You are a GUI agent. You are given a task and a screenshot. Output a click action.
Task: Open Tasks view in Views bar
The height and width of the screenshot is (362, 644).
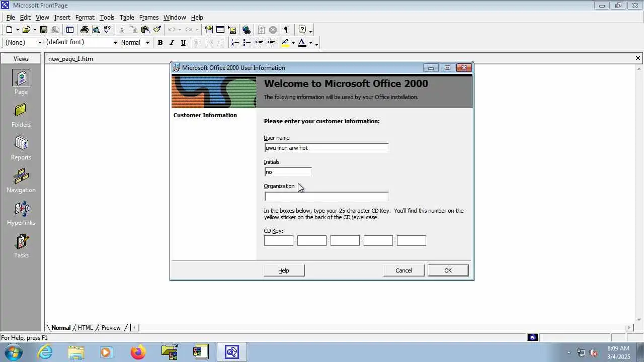[x=21, y=246]
